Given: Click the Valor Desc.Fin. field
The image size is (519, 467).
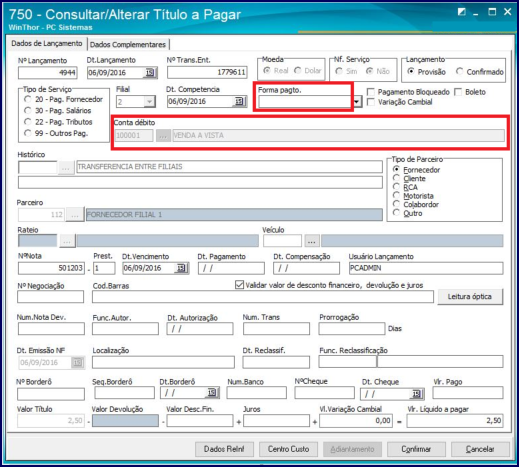Looking at the screenshot, I should (x=200, y=421).
